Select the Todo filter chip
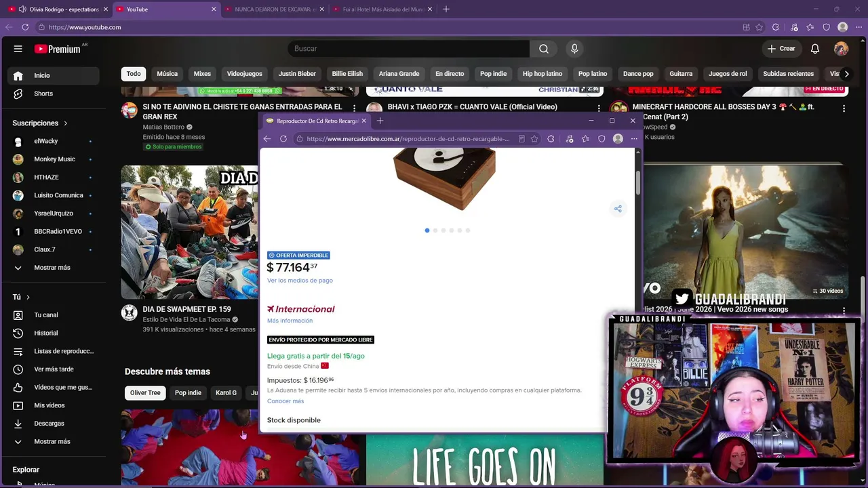 pyautogui.click(x=134, y=74)
